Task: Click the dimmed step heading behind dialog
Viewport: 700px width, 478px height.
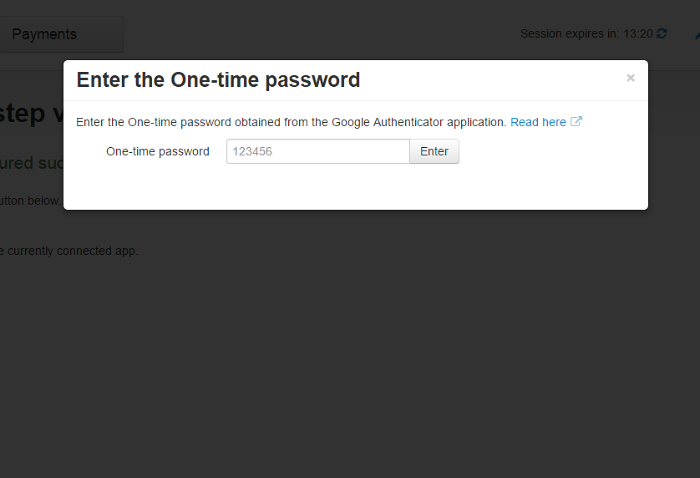Action: pyautogui.click(x=31, y=113)
